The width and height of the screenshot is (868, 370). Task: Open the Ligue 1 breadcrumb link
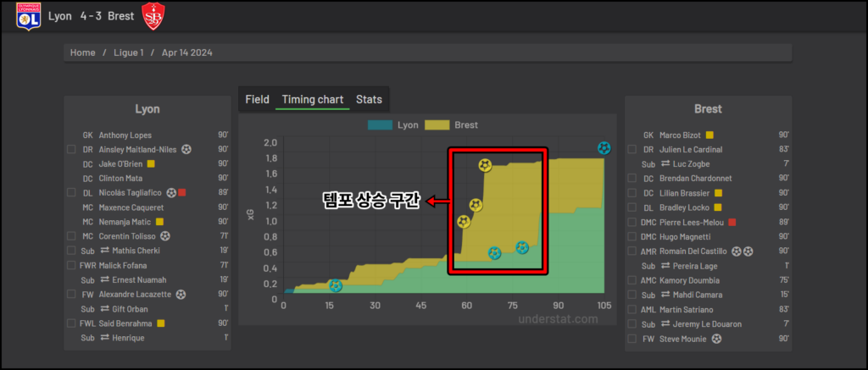(x=126, y=52)
